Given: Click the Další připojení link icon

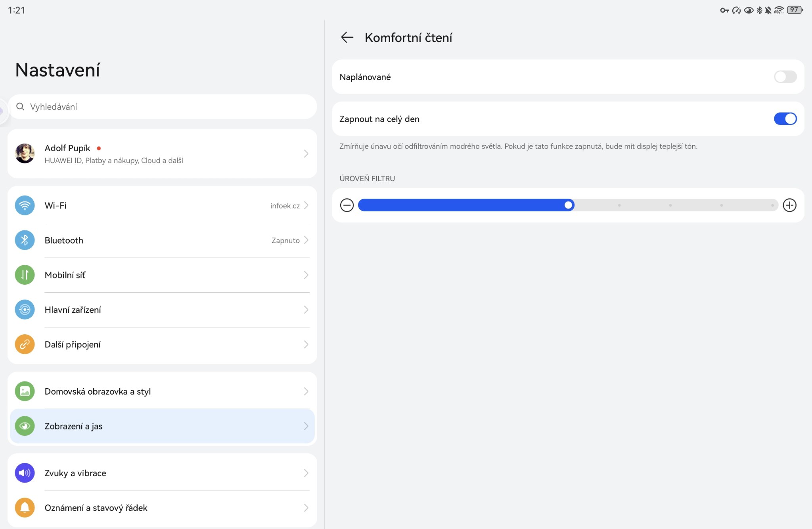Looking at the screenshot, I should click(25, 344).
